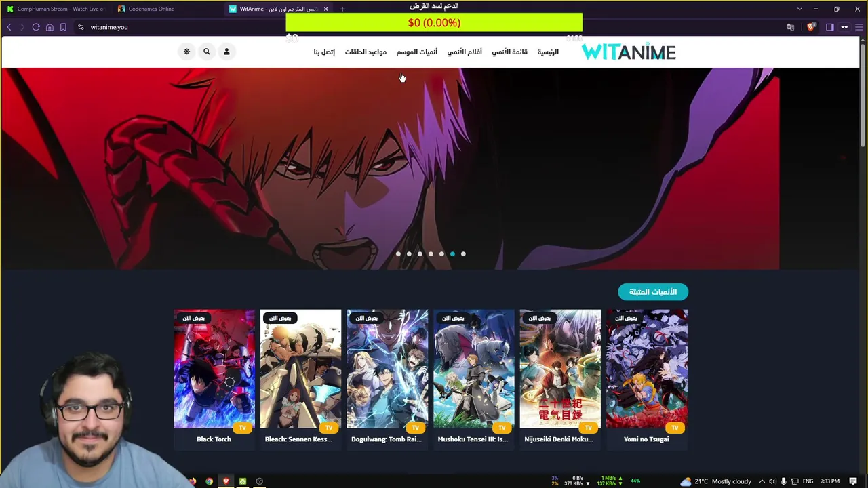Click the Bleach: Sennen Kess... title link
This screenshot has height=488, width=868.
(298, 439)
